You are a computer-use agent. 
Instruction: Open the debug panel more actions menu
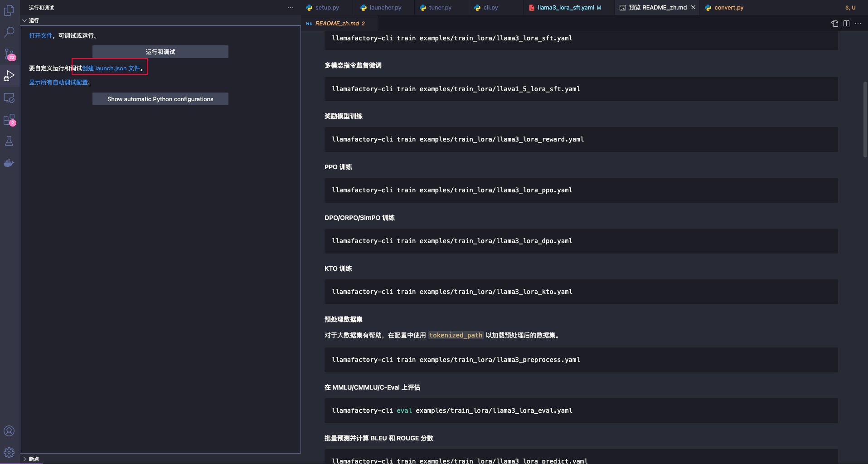pyautogui.click(x=291, y=8)
